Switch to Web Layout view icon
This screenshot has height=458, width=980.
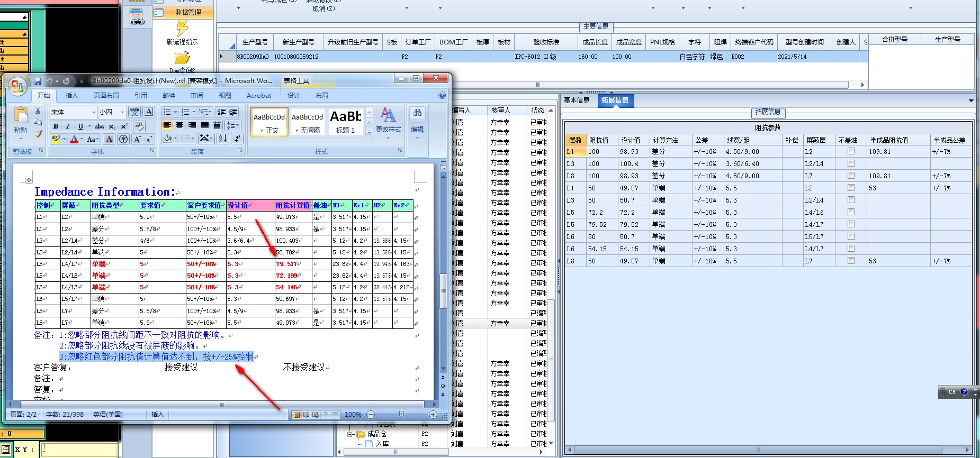[316, 415]
